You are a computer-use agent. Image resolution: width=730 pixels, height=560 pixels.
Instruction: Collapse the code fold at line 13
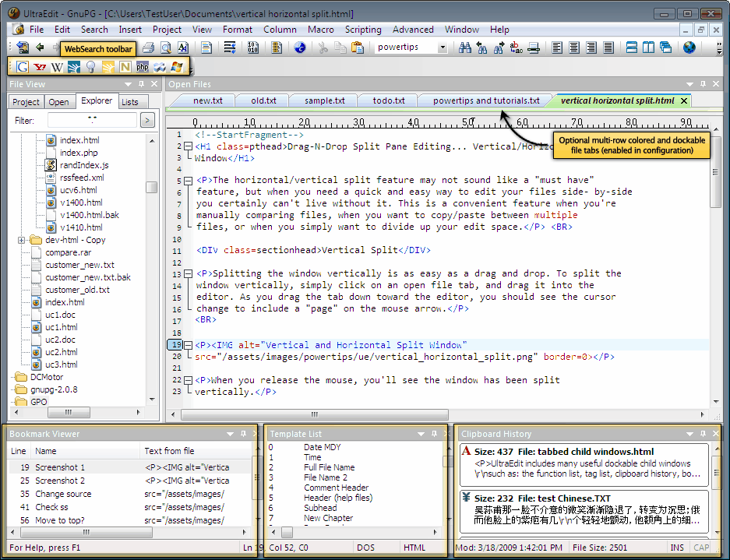[188, 273]
